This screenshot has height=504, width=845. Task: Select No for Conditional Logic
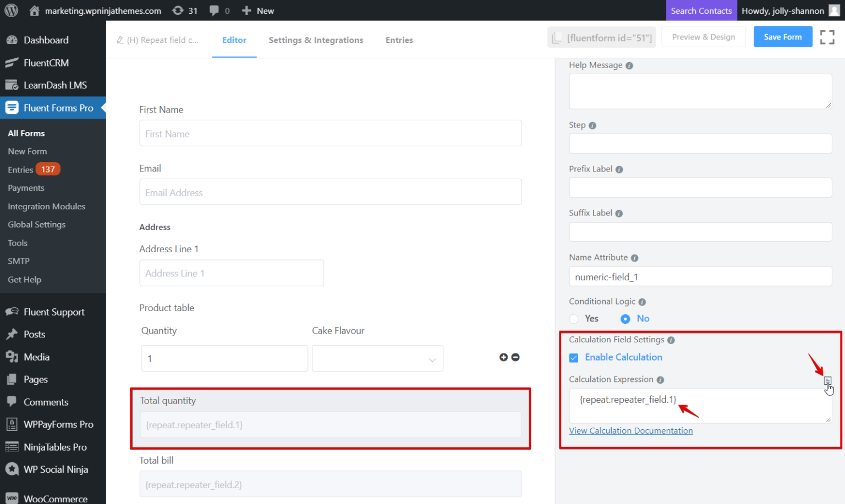point(625,319)
